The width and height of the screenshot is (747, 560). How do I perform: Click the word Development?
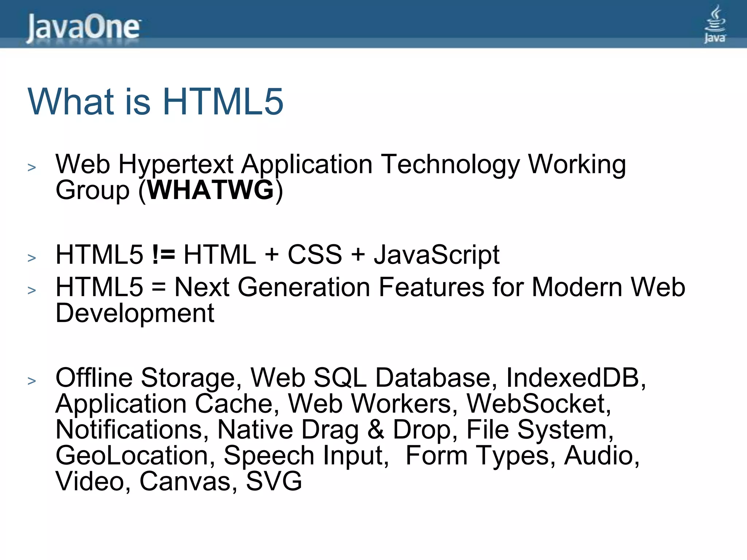[x=135, y=313]
